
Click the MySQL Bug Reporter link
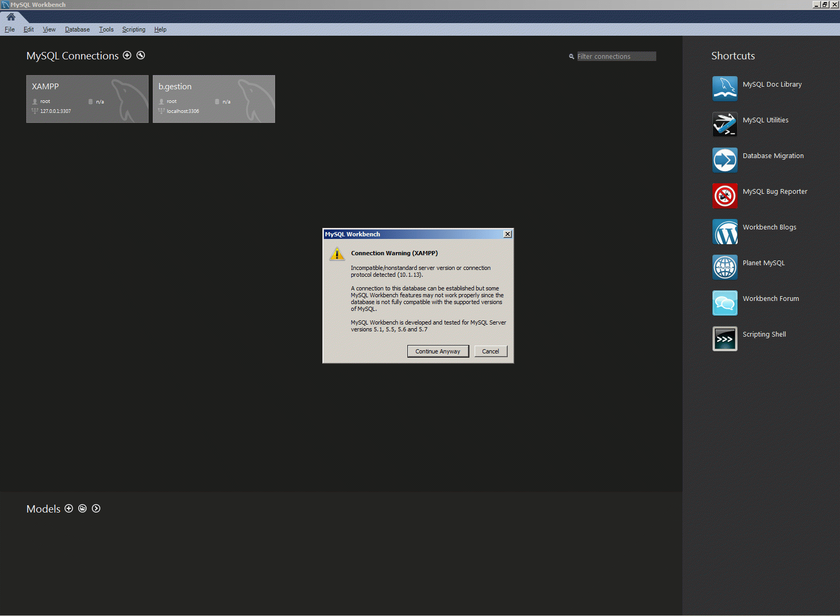(775, 192)
